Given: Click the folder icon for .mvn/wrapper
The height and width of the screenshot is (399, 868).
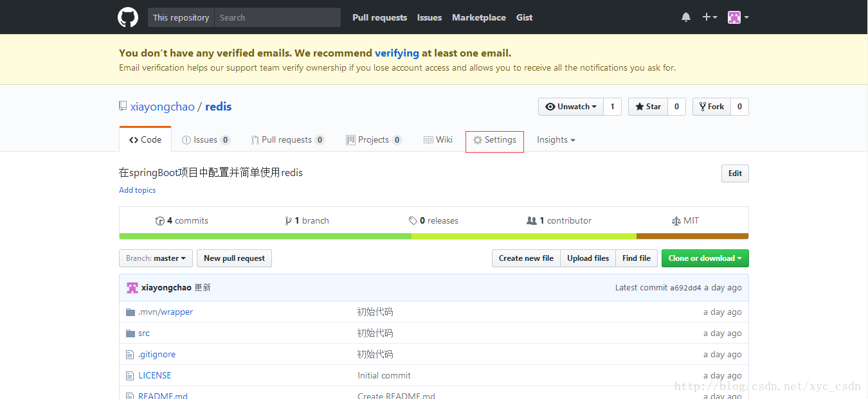Looking at the screenshot, I should (131, 312).
